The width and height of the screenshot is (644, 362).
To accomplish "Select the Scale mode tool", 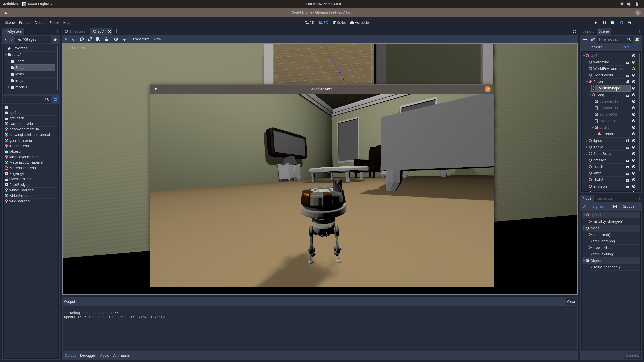I will [x=90, y=39].
